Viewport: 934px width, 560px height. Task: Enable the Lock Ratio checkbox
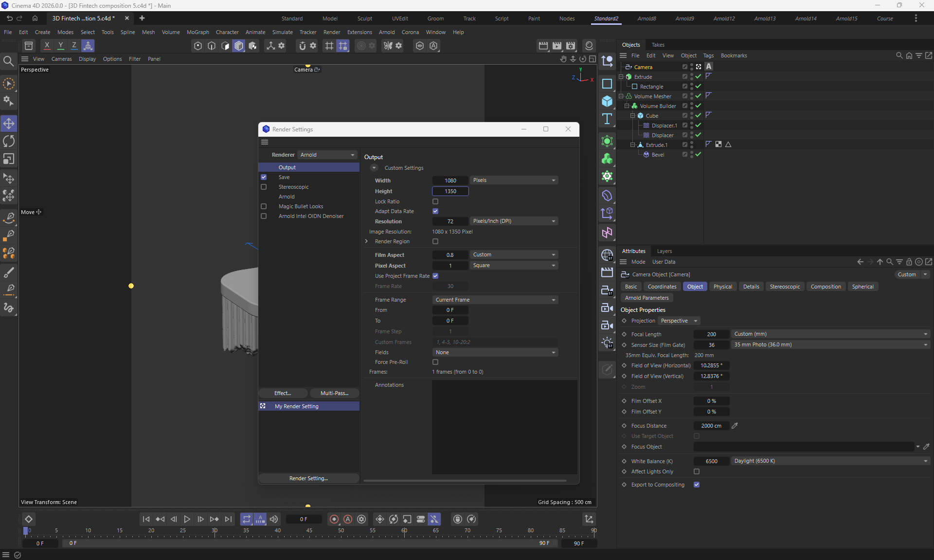435,201
